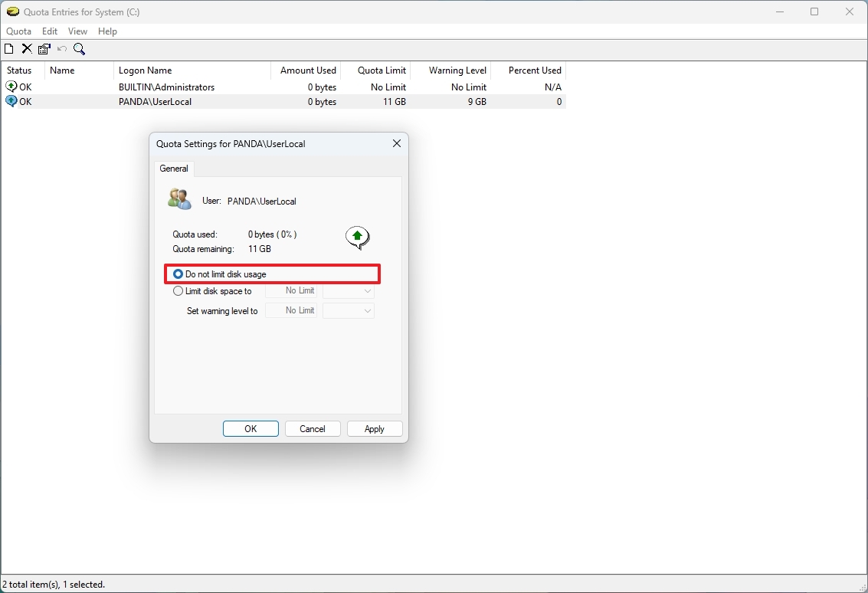
Task: Open the Help menu
Action: point(107,31)
